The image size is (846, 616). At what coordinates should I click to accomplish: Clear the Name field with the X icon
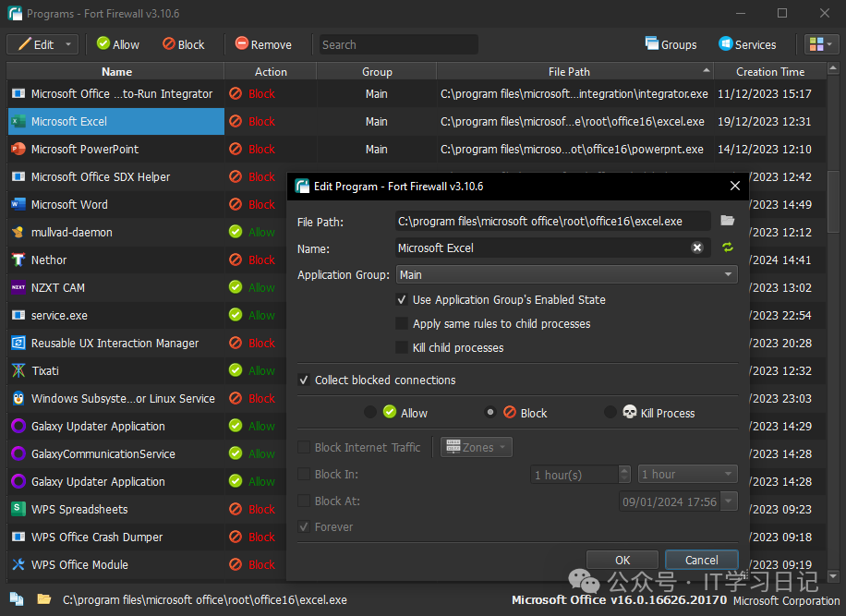click(x=697, y=248)
